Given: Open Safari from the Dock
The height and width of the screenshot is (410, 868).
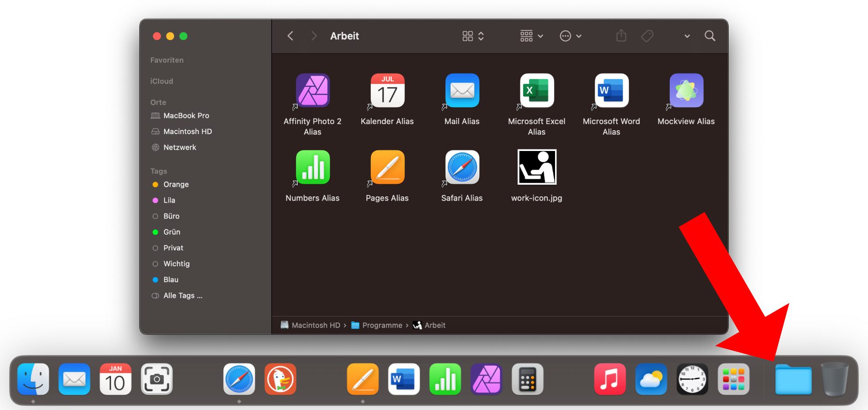Looking at the screenshot, I should [239, 379].
